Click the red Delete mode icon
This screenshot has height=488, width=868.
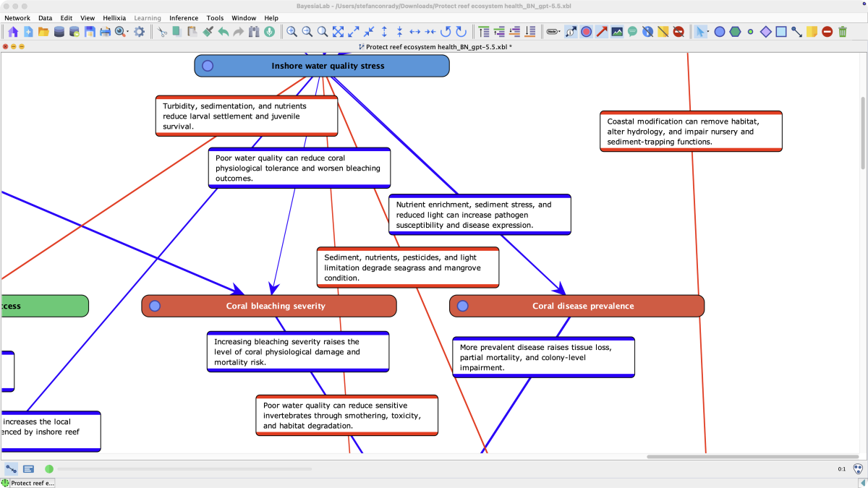(x=827, y=32)
